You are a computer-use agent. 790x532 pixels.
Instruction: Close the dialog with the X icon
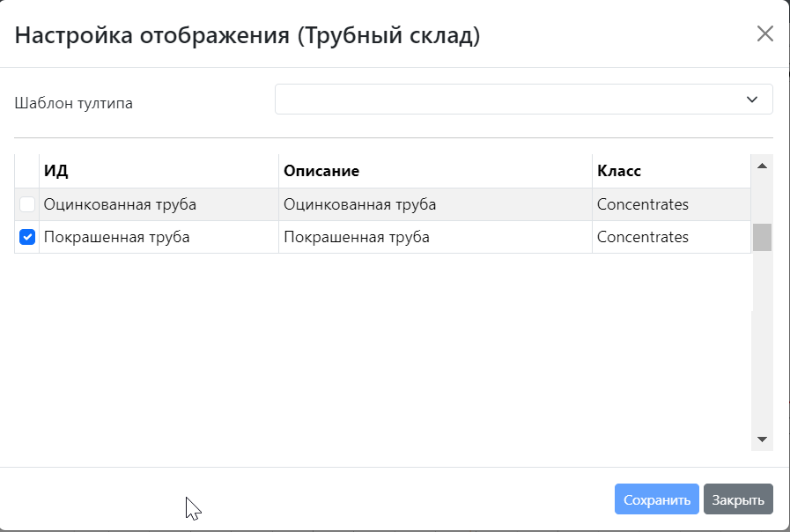pos(765,34)
